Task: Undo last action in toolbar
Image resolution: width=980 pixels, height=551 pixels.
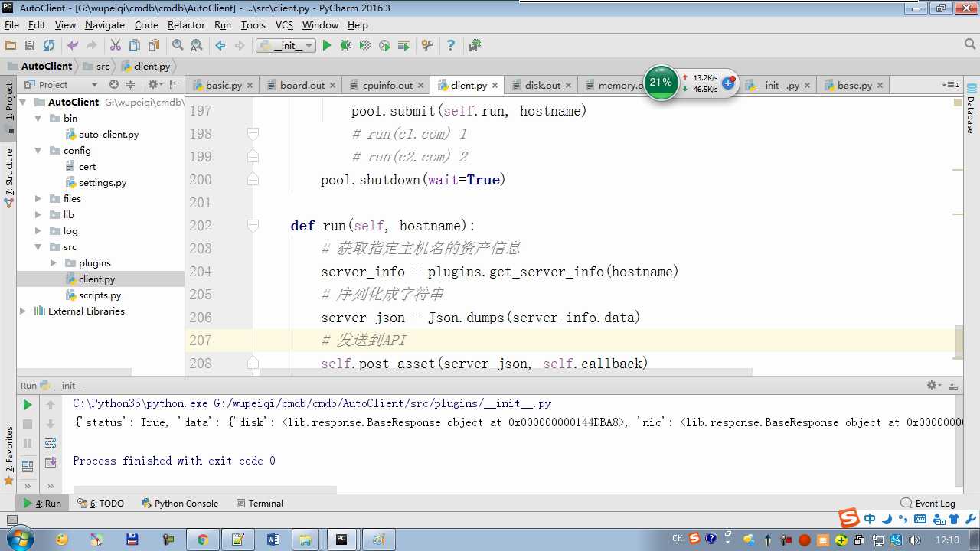Action: click(73, 46)
